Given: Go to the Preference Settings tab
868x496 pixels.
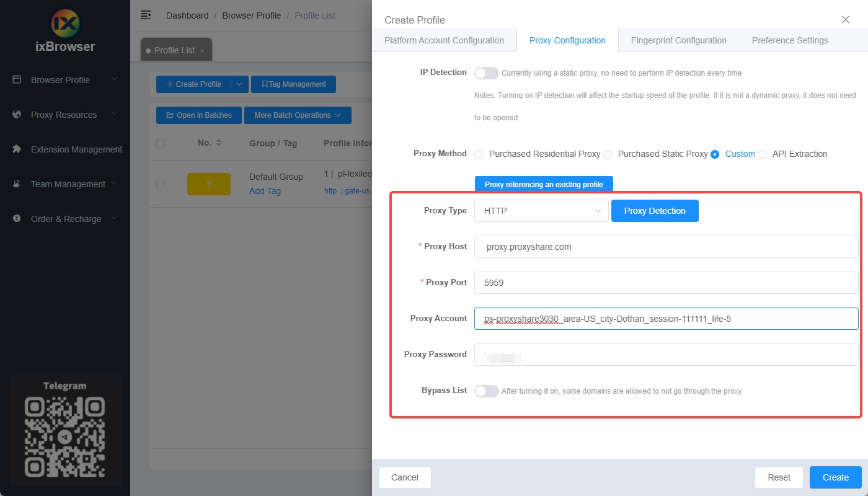Looking at the screenshot, I should tap(790, 40).
